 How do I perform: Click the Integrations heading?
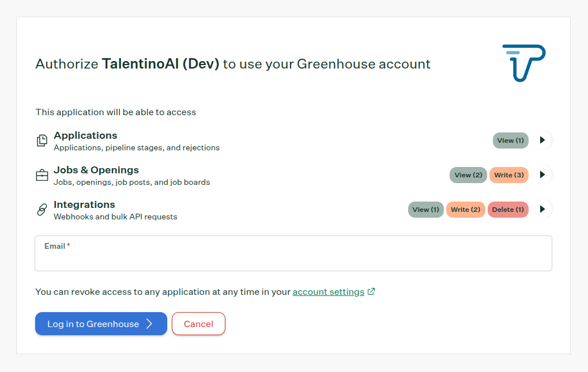(84, 204)
